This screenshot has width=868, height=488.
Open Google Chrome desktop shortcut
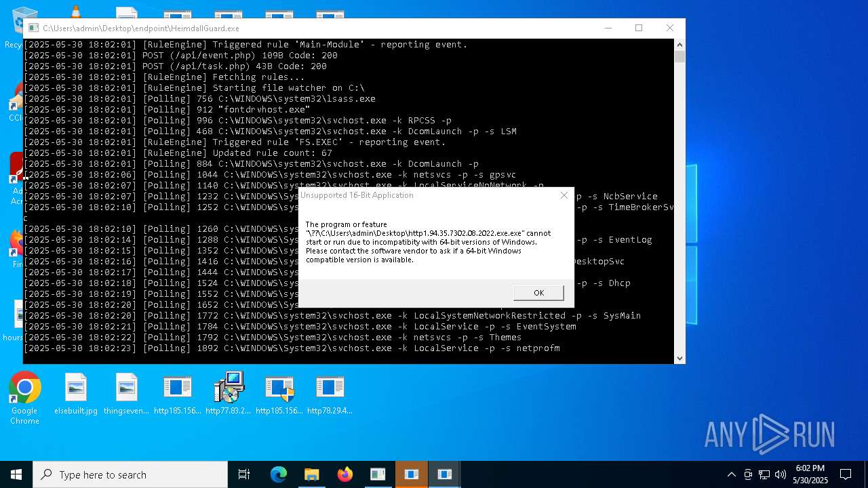(24, 399)
